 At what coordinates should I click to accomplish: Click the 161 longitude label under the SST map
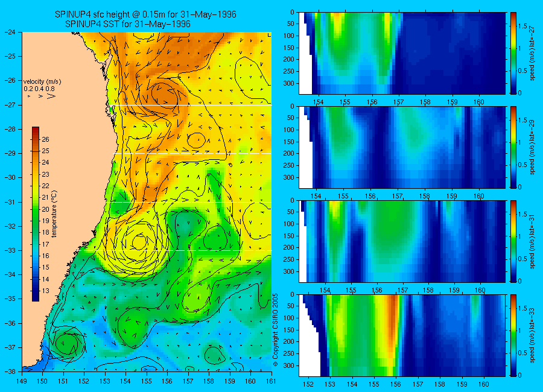[x=271, y=382]
